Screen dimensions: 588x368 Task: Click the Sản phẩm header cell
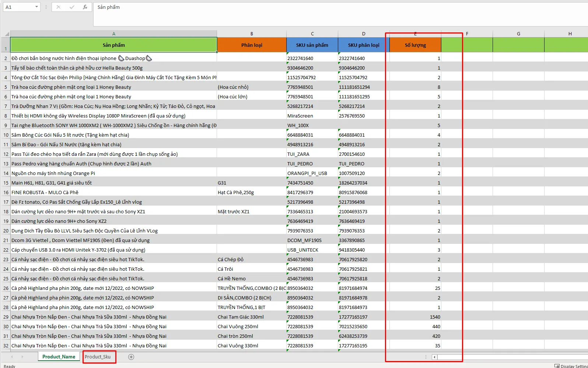(114, 45)
